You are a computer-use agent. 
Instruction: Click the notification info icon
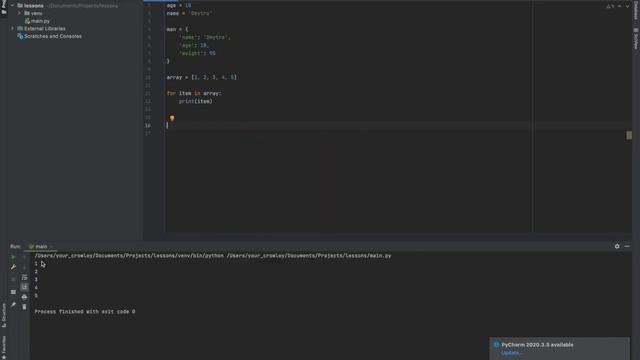[496, 344]
